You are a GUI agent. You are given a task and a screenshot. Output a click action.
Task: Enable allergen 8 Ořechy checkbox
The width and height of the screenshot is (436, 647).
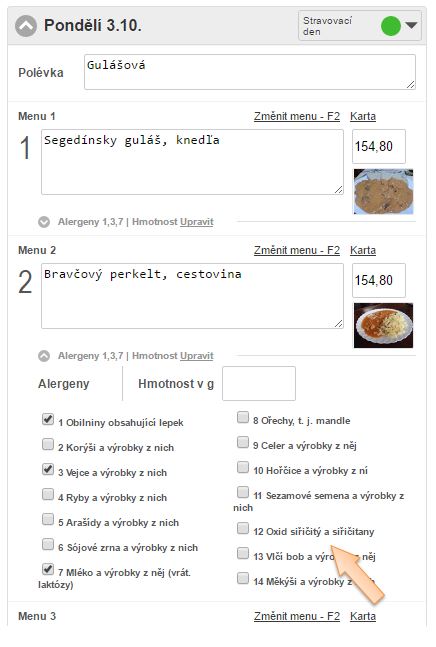(x=243, y=417)
